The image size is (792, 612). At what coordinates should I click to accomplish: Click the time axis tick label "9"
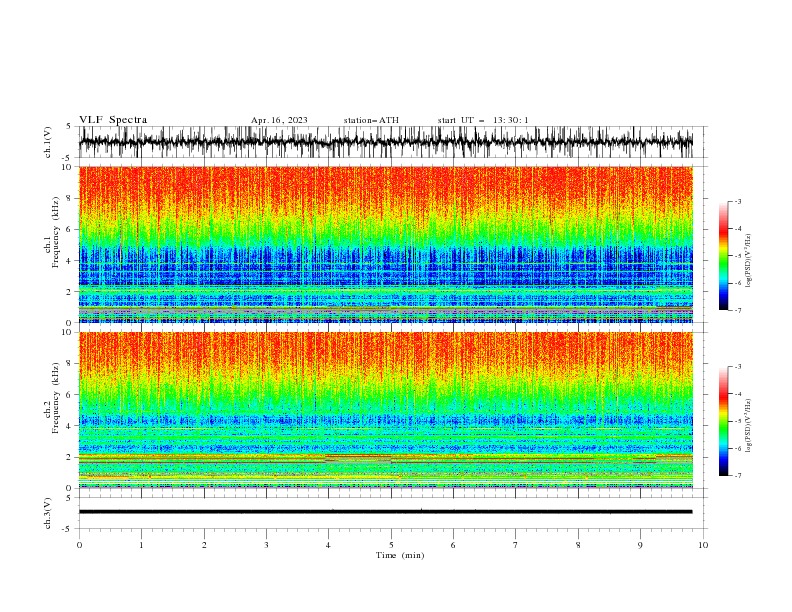(640, 545)
